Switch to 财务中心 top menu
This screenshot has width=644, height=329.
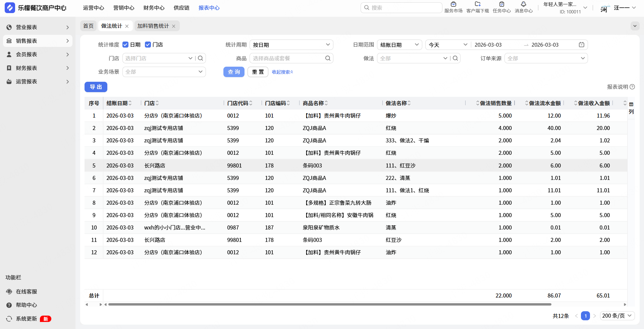(154, 8)
